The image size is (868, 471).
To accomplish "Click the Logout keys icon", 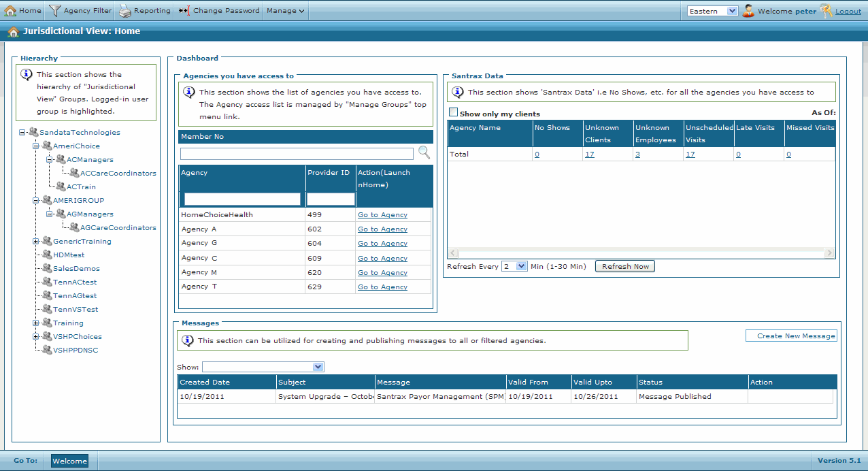I will [826, 11].
